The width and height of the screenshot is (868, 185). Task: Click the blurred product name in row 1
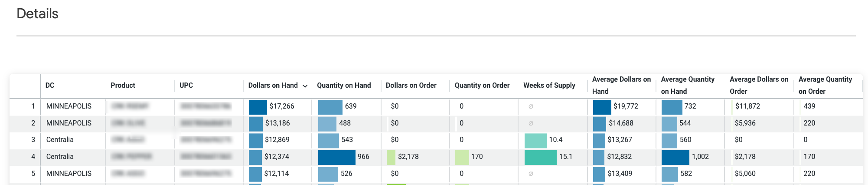tap(130, 106)
